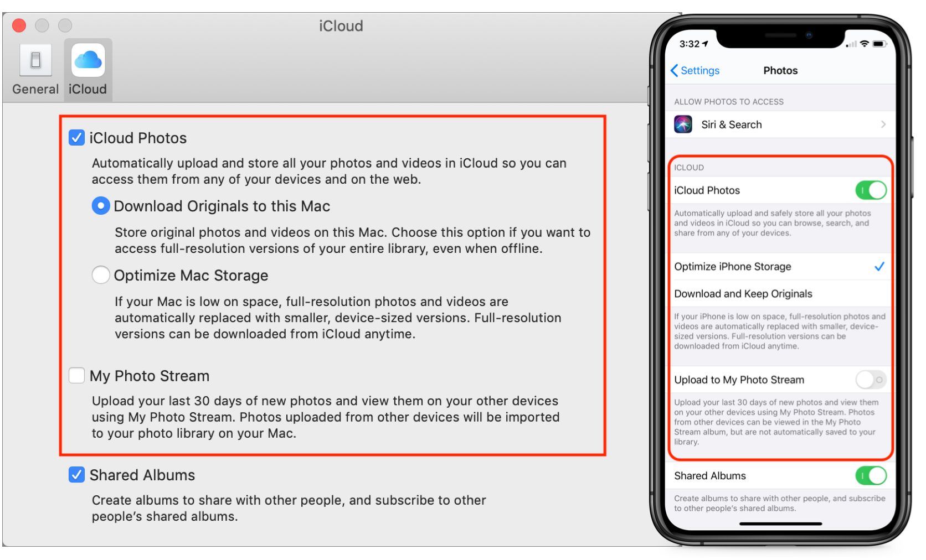Click the 'Automatically upload and store all' description

[x=329, y=171]
